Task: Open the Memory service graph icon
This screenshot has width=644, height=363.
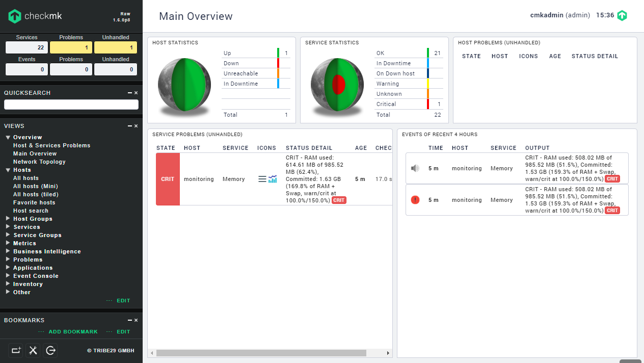Action: click(x=273, y=179)
